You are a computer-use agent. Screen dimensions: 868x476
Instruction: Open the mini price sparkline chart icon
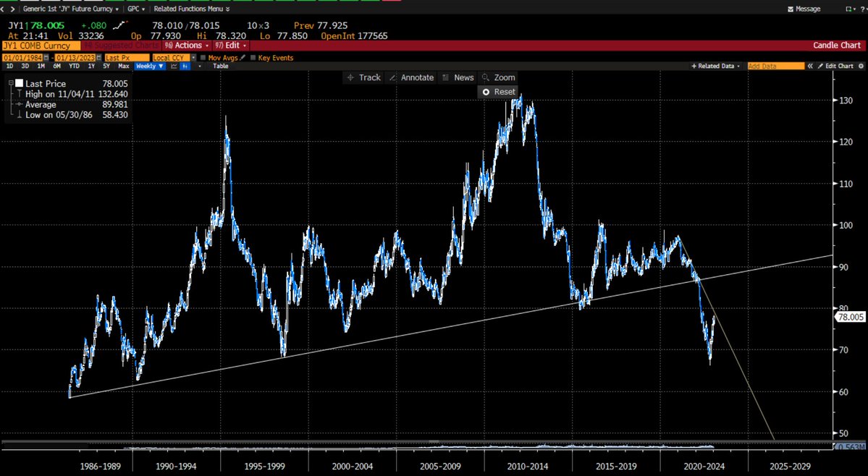119,25
